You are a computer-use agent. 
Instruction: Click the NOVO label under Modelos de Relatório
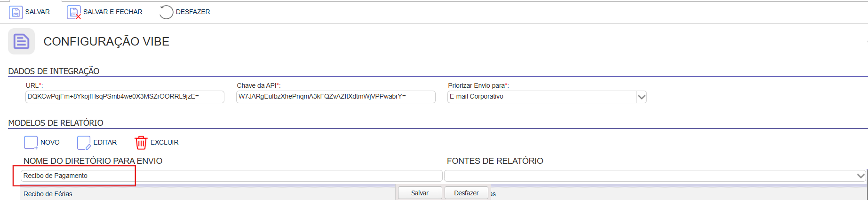[50, 142]
